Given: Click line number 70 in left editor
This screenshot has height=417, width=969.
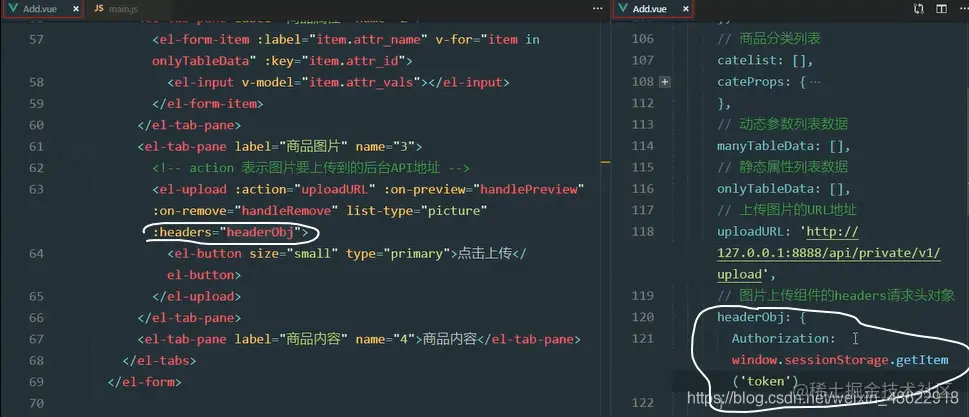Looking at the screenshot, I should pyautogui.click(x=36, y=403).
